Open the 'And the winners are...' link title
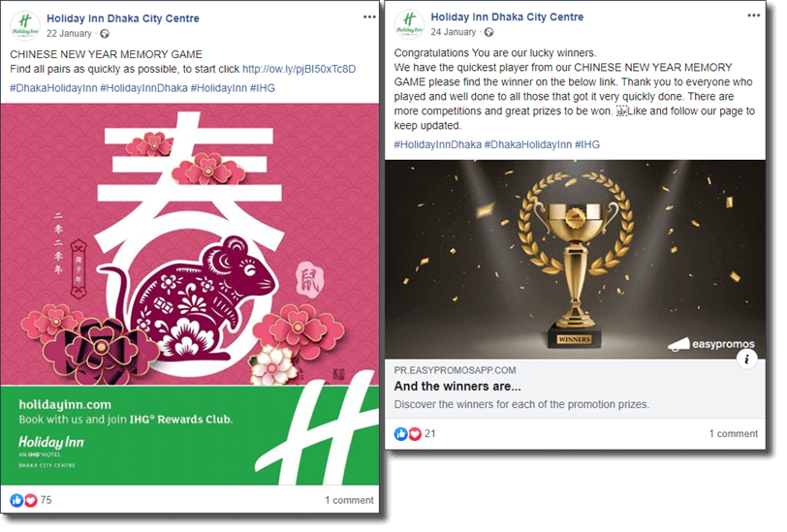 tap(457, 387)
